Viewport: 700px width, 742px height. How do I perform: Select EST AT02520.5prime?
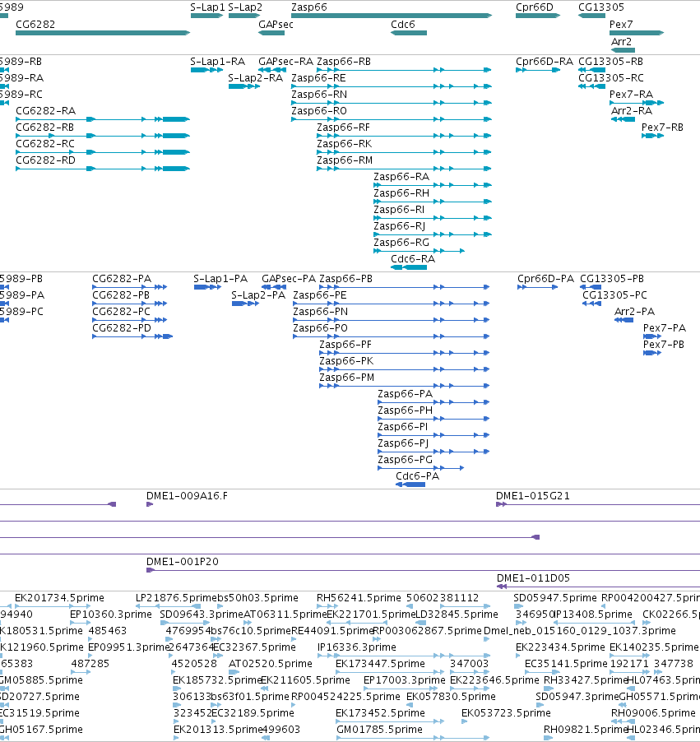click(x=271, y=664)
